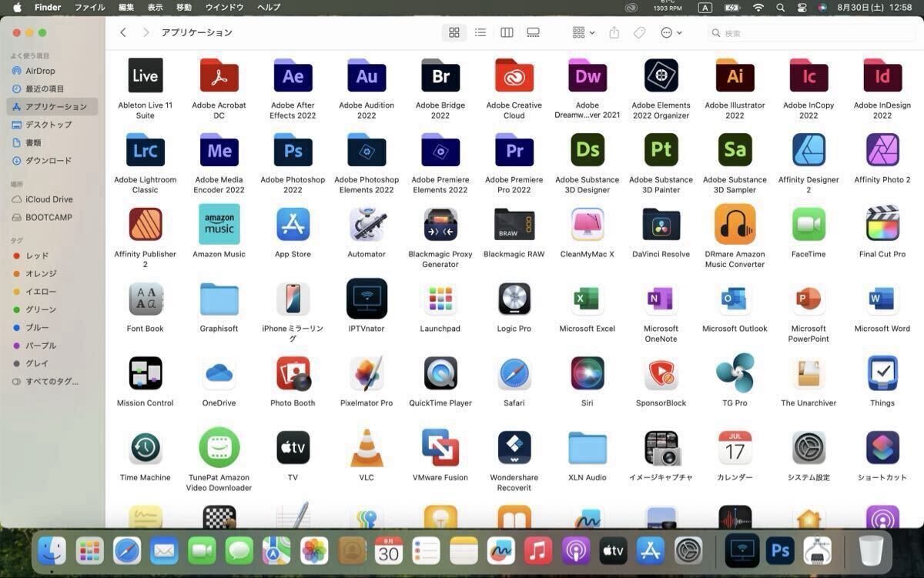Select ダウンロード in sidebar
The width and height of the screenshot is (924, 578).
52,160
